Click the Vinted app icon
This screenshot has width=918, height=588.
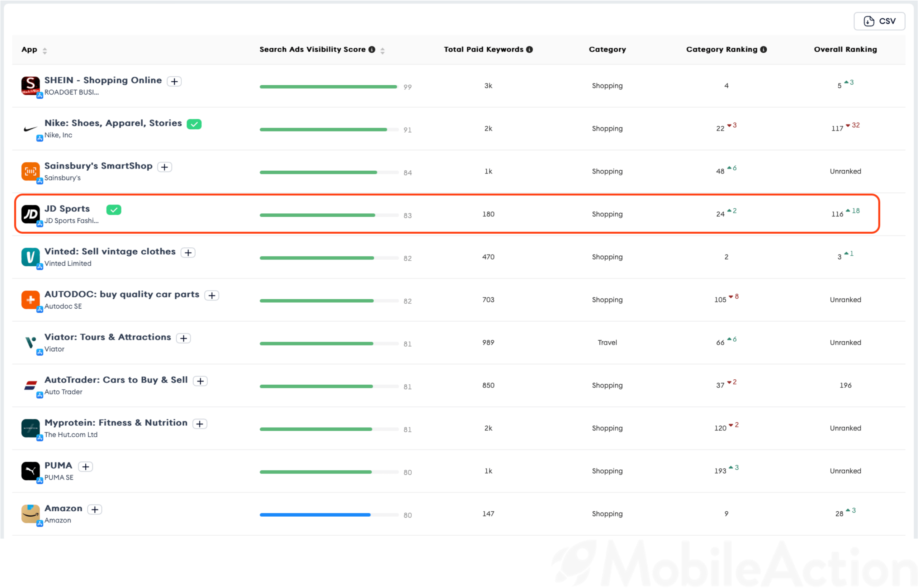point(30,257)
